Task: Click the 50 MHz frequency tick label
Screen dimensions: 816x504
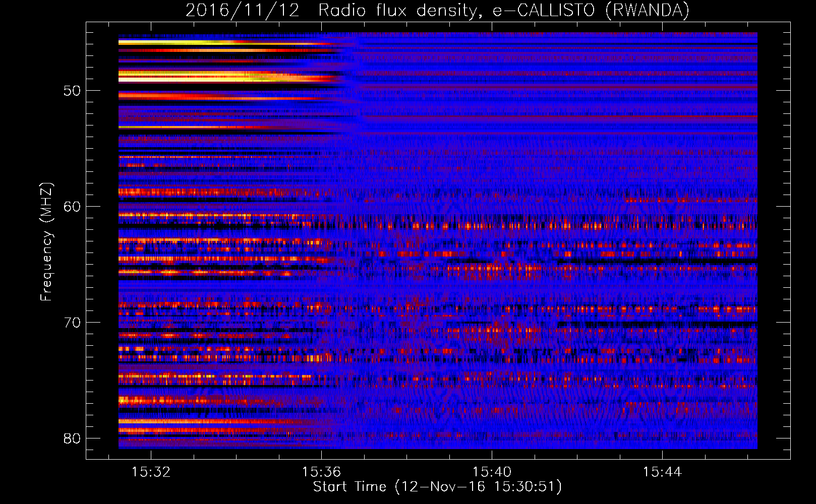Action: click(x=72, y=91)
